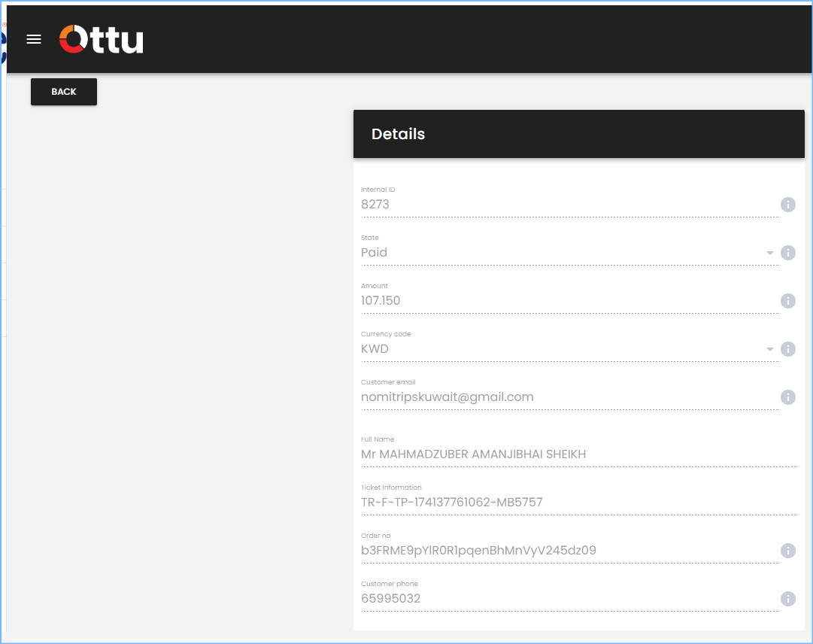Show info for Currency code field
Screen dimensions: 813x644
coord(787,350)
